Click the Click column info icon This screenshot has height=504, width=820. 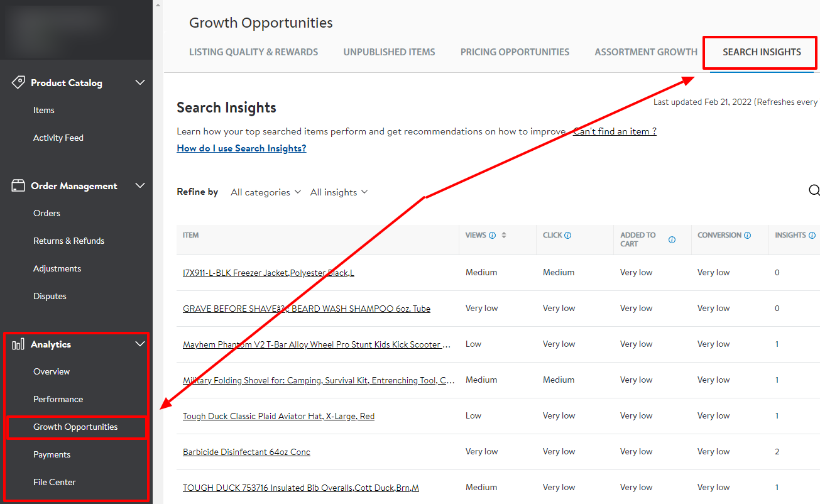pyautogui.click(x=567, y=234)
